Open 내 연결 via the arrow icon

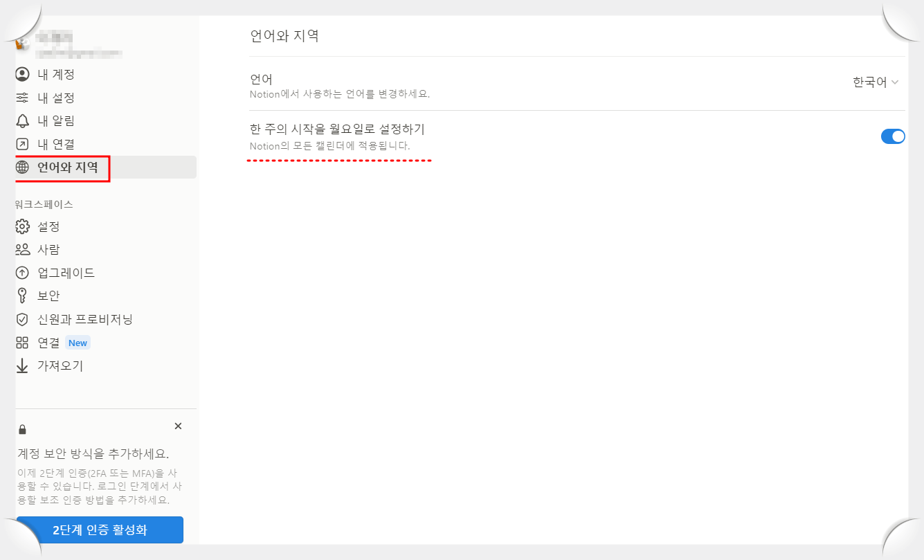click(x=21, y=143)
